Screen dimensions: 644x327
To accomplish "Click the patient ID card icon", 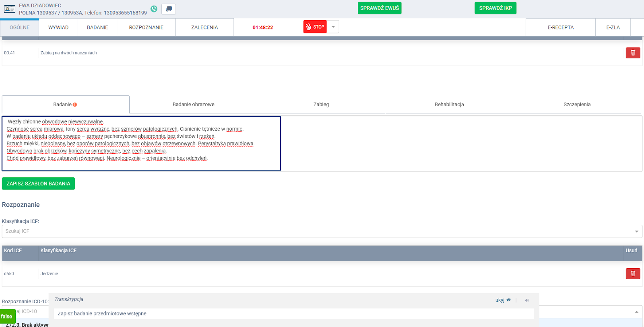I will coord(10,9).
